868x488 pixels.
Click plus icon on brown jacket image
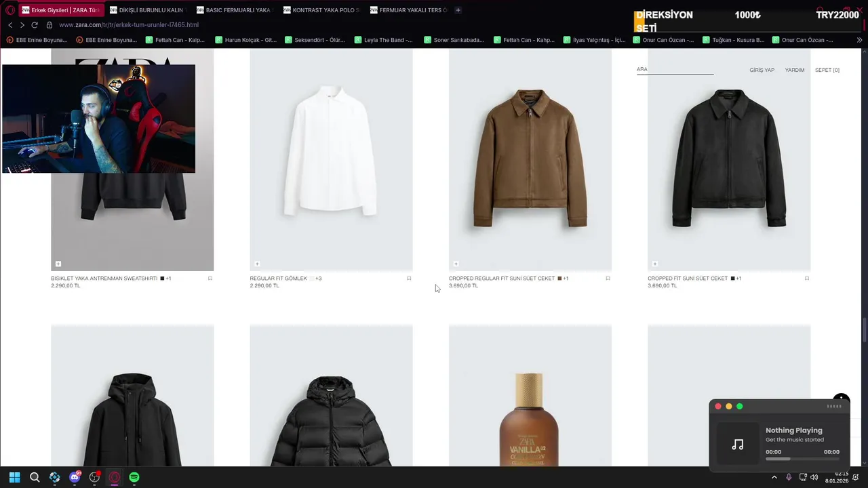pyautogui.click(x=456, y=264)
